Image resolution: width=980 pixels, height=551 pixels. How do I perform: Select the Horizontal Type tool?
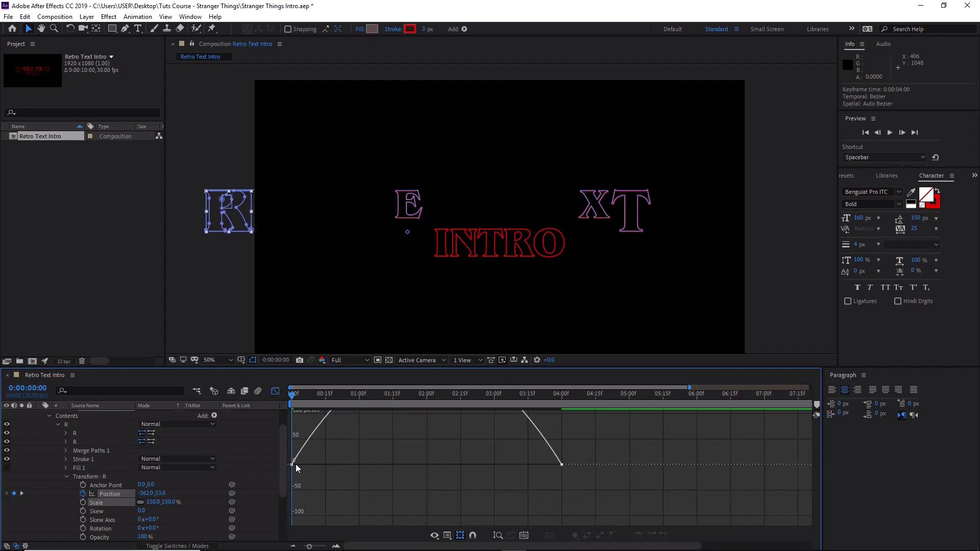(138, 29)
